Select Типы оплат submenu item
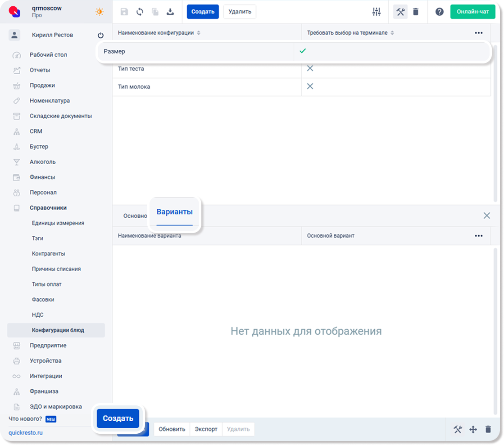 (46, 284)
